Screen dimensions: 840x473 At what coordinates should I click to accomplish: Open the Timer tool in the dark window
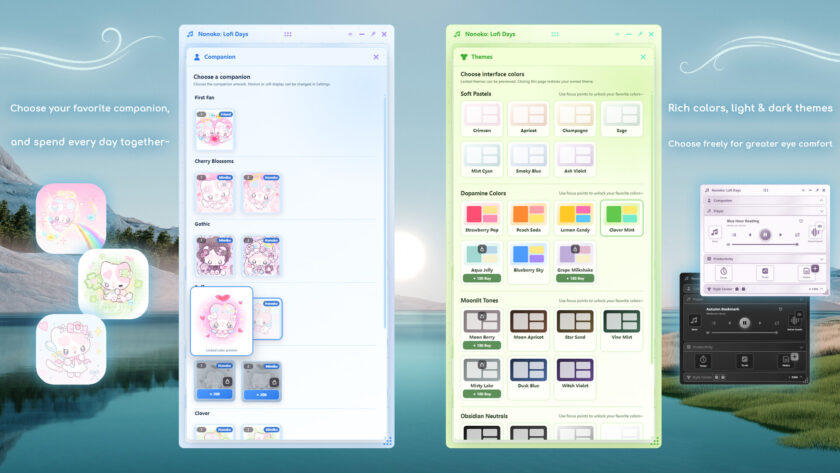tap(703, 361)
